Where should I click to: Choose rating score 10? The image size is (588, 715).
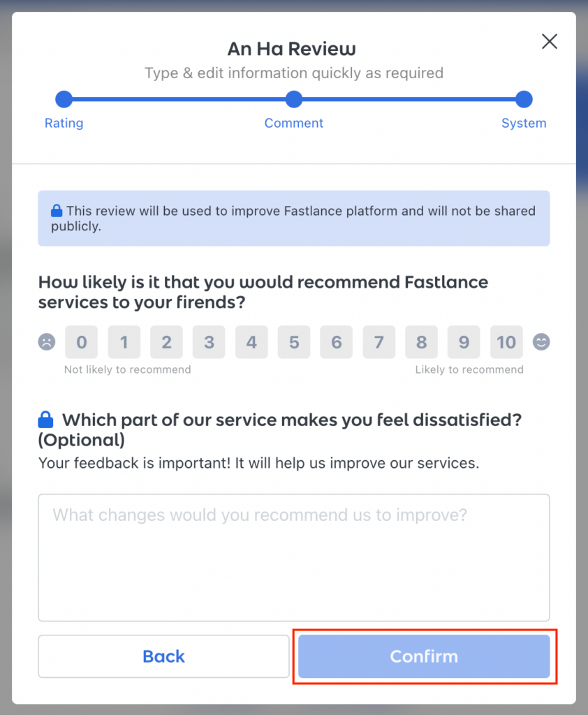pyautogui.click(x=506, y=342)
